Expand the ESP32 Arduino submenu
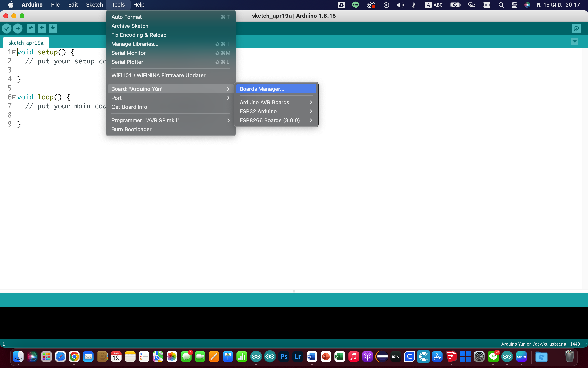Viewport: 588px width, 368px height. 276,111
